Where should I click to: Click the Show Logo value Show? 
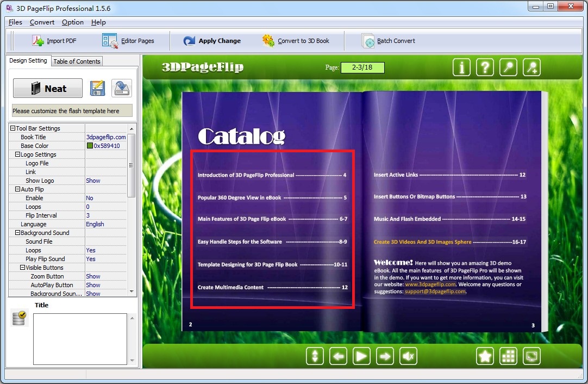coord(93,181)
